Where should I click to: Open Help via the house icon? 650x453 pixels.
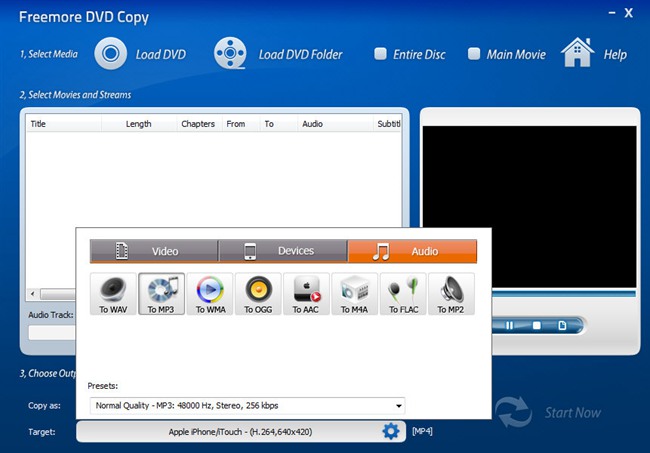[x=577, y=52]
